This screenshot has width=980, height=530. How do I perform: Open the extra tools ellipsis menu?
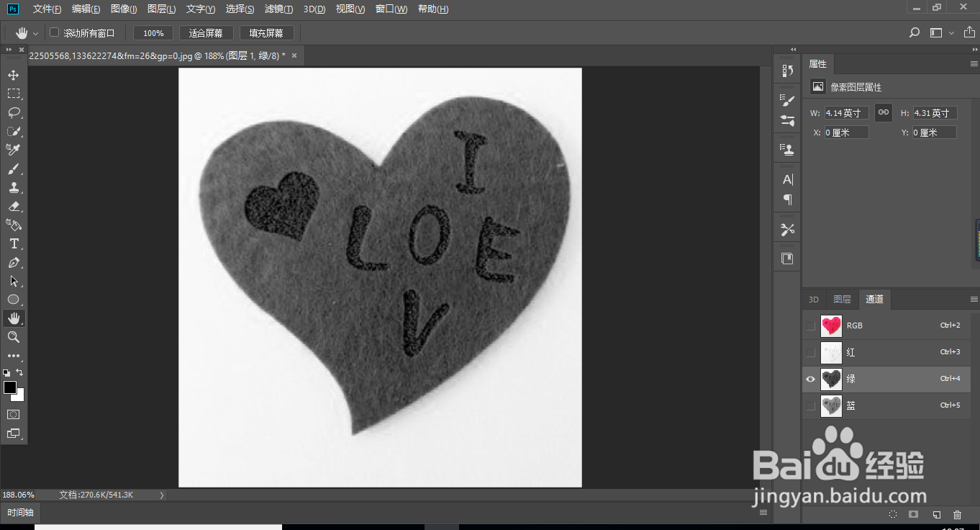(x=14, y=356)
